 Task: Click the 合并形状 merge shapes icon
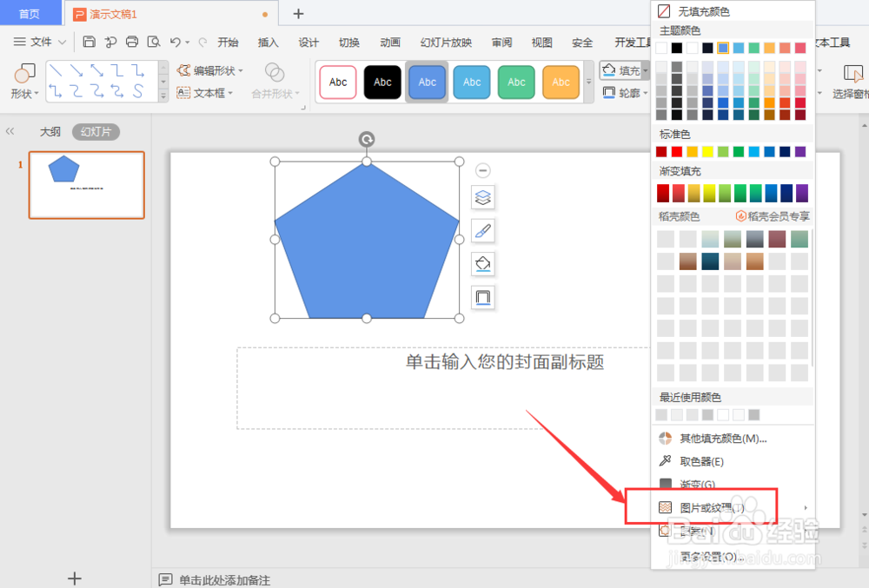pos(275,72)
